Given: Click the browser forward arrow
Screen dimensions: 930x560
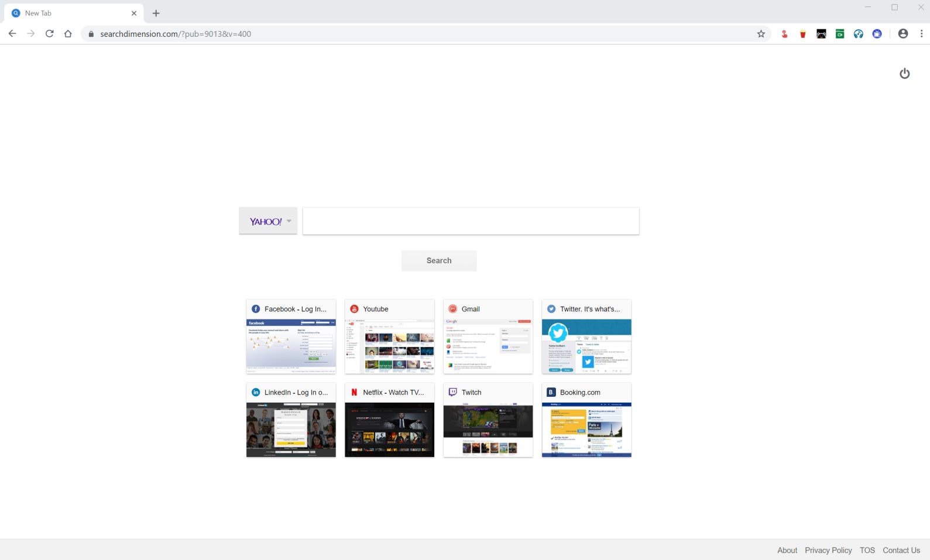Looking at the screenshot, I should pyautogui.click(x=31, y=34).
